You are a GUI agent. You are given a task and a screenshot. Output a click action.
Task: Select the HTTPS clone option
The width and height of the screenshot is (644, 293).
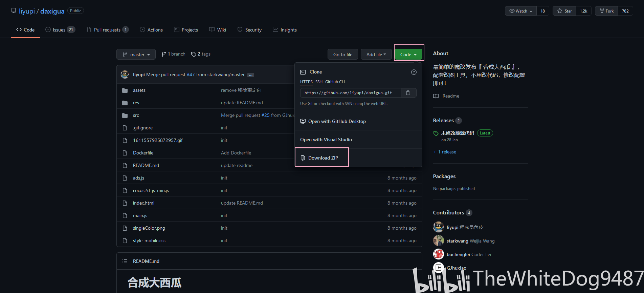[x=306, y=82]
